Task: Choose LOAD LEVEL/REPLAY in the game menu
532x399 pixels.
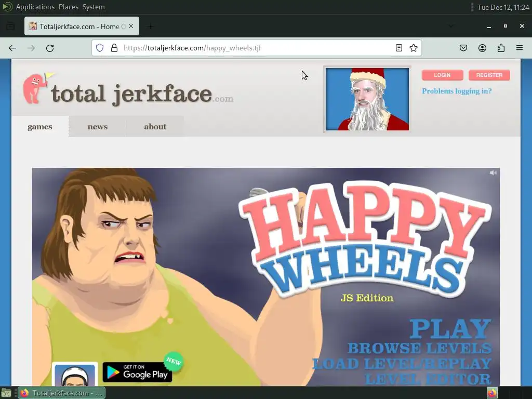Action: (x=402, y=364)
